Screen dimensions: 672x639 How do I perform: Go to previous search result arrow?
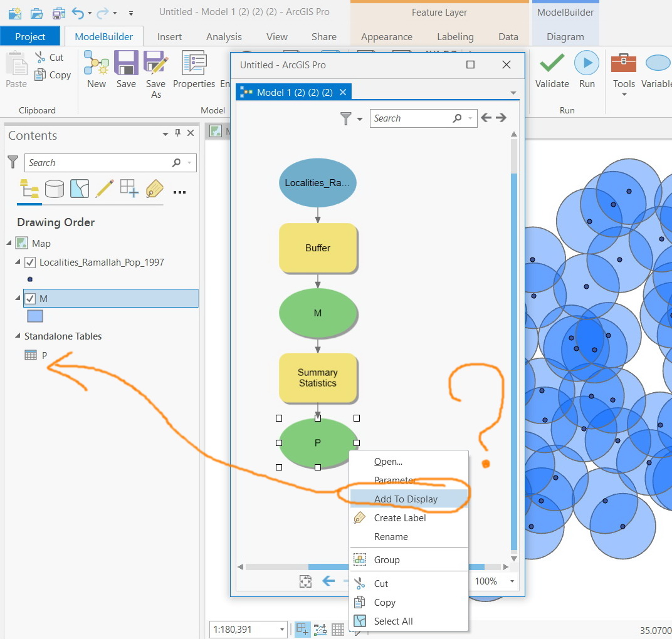[x=486, y=117]
